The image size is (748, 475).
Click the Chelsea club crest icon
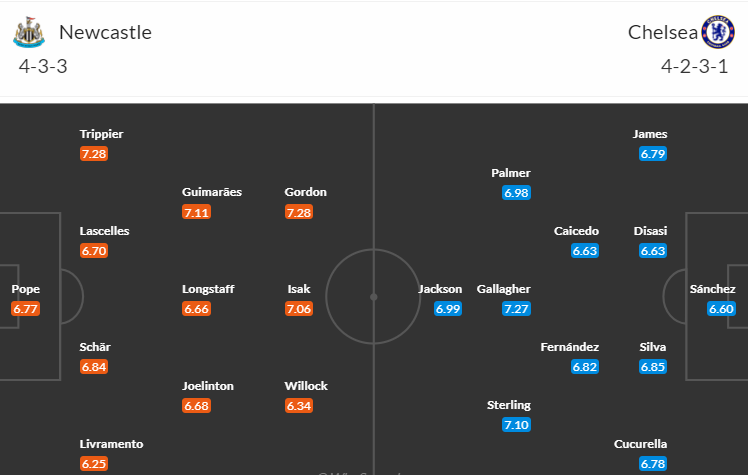718,32
